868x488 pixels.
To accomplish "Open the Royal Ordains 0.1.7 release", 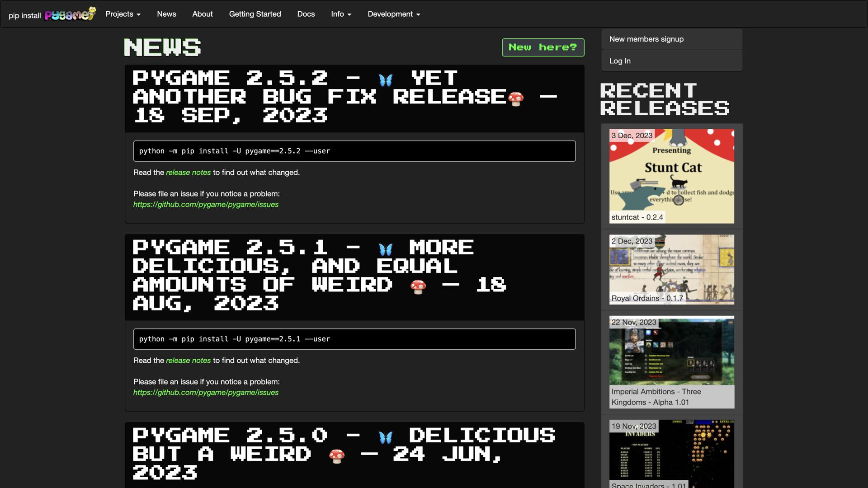I will tap(671, 269).
